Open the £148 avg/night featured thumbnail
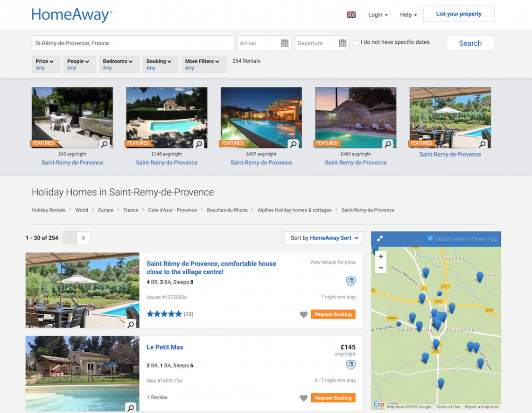Viewport: 532px width, 413px height. click(x=167, y=118)
